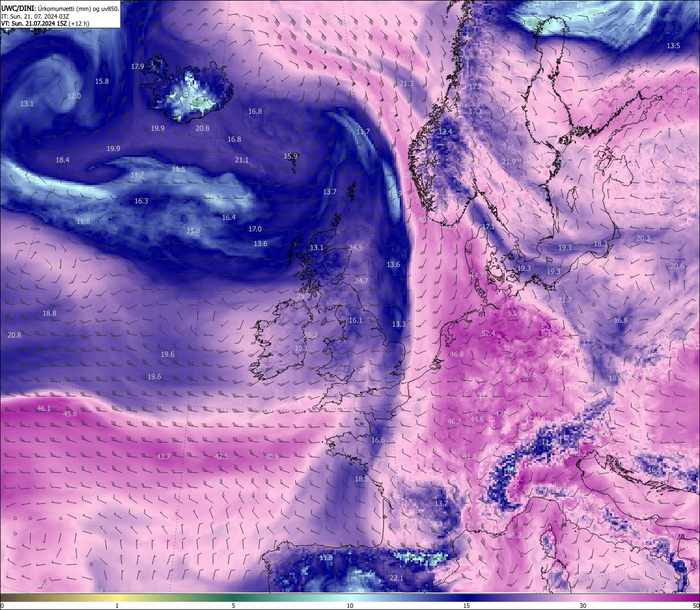700x610 pixels.
Task: Click the VT valid time line 15Z
Action: [45, 24]
